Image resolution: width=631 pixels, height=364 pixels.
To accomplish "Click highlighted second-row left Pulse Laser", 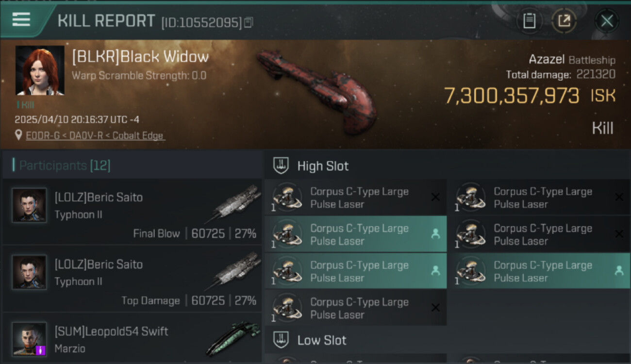I will pyautogui.click(x=355, y=234).
